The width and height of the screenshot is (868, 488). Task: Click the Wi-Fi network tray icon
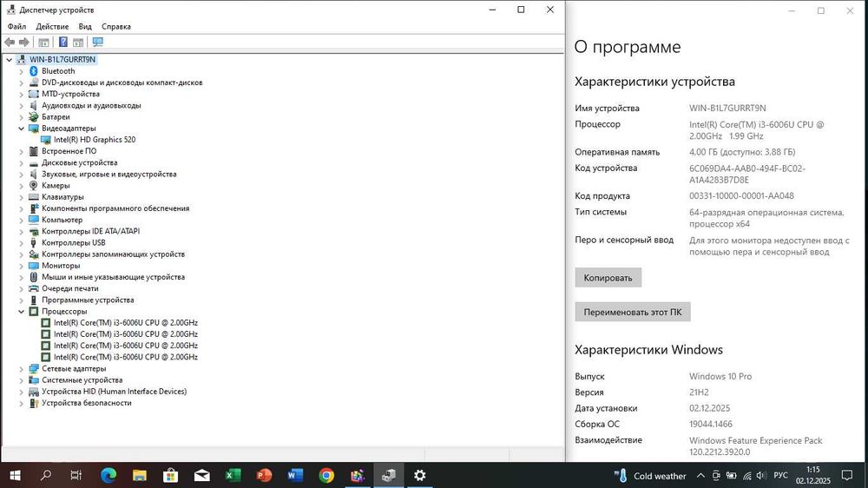tap(746, 475)
